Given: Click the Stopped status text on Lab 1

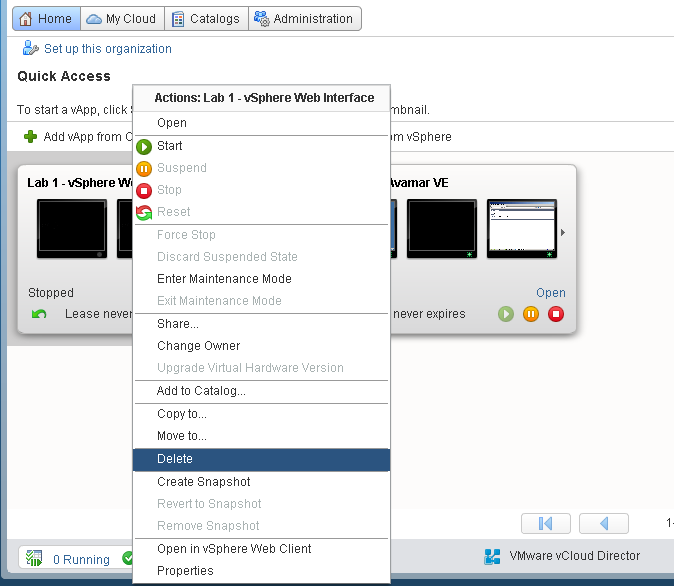Looking at the screenshot, I should 51,293.
